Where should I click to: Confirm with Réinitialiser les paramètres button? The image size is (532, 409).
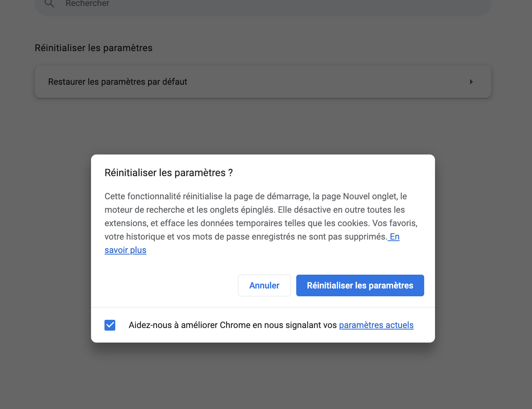tap(360, 285)
